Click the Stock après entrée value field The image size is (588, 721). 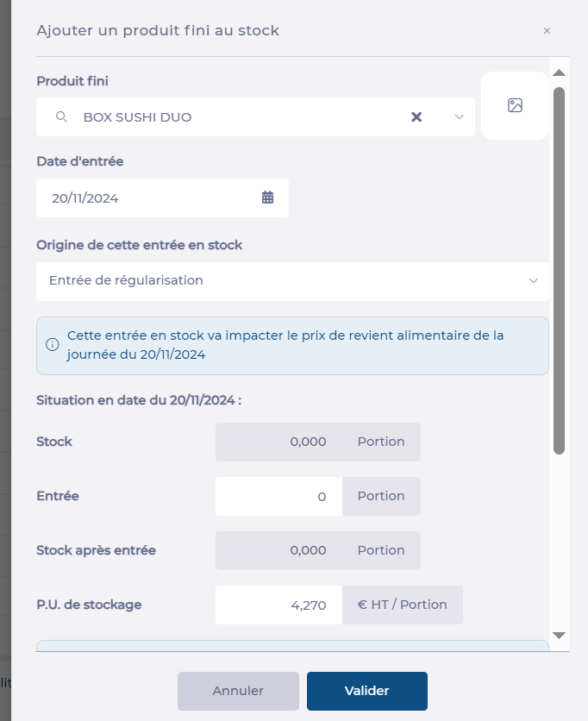pos(278,550)
